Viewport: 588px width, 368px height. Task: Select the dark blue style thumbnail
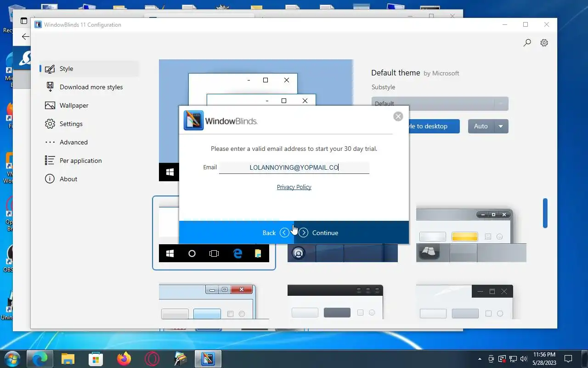(343, 253)
